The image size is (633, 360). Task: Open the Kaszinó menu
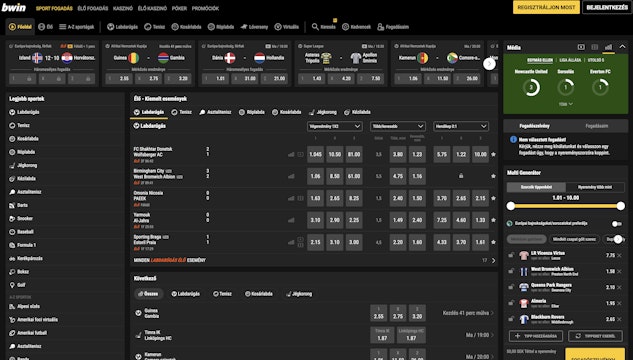coord(123,8)
